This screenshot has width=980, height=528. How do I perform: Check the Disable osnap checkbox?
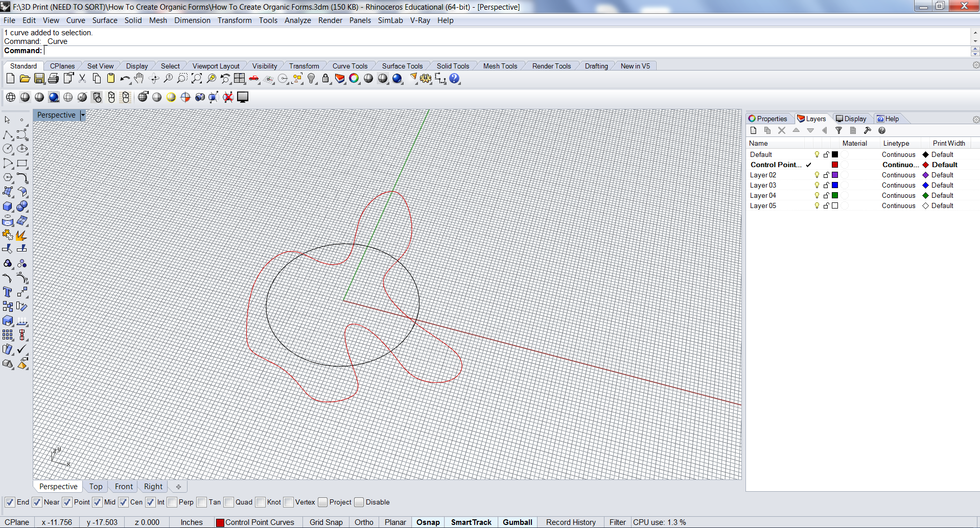point(359,502)
